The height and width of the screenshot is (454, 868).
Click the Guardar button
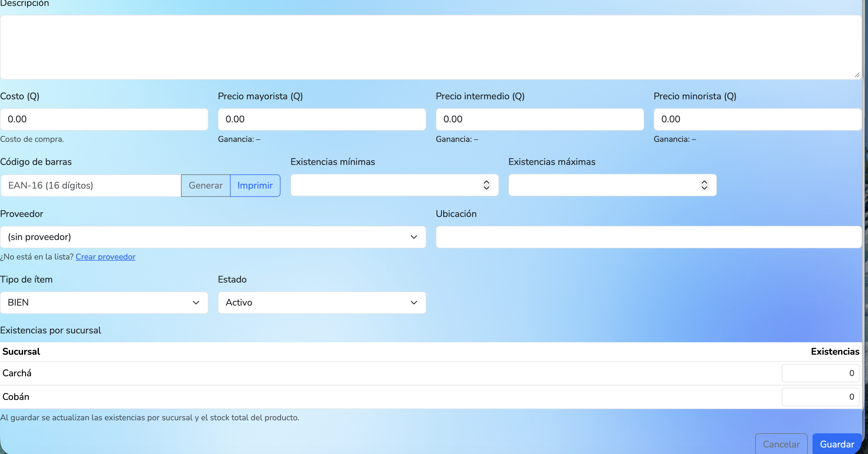point(837,444)
